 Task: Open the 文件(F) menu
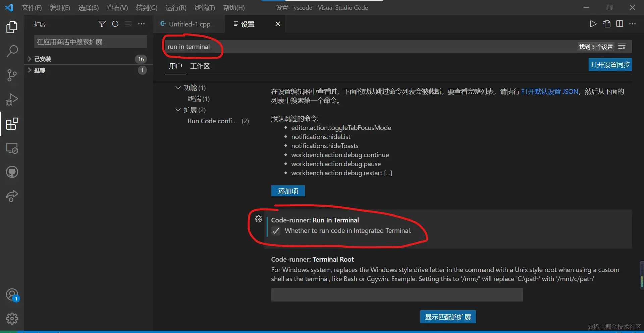click(x=32, y=7)
